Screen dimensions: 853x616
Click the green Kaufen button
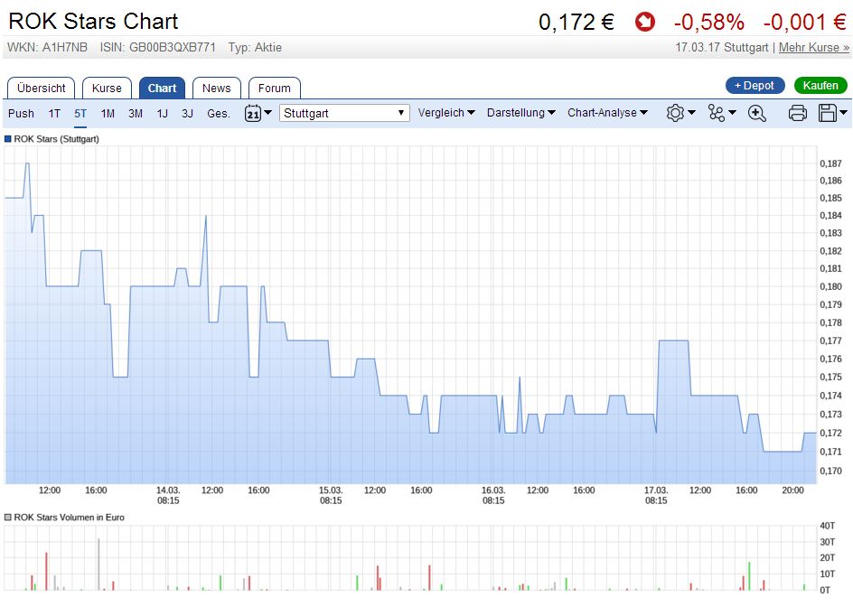coord(820,86)
